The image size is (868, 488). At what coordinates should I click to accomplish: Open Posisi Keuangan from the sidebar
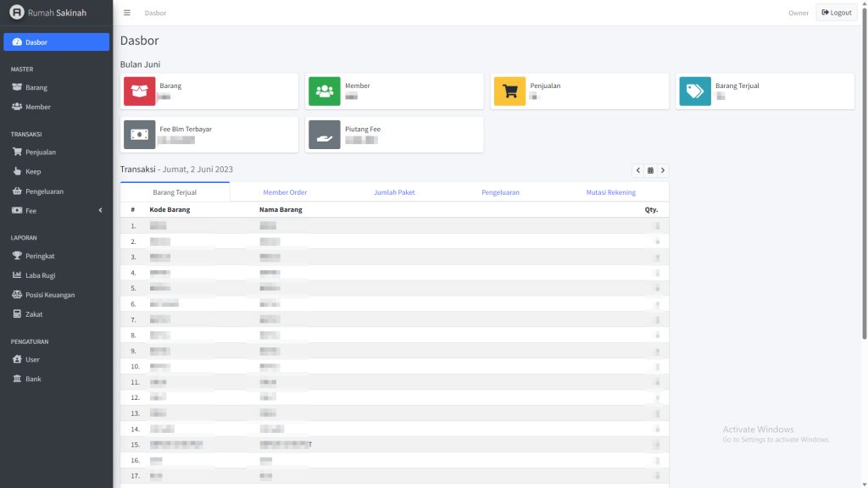(50, 295)
